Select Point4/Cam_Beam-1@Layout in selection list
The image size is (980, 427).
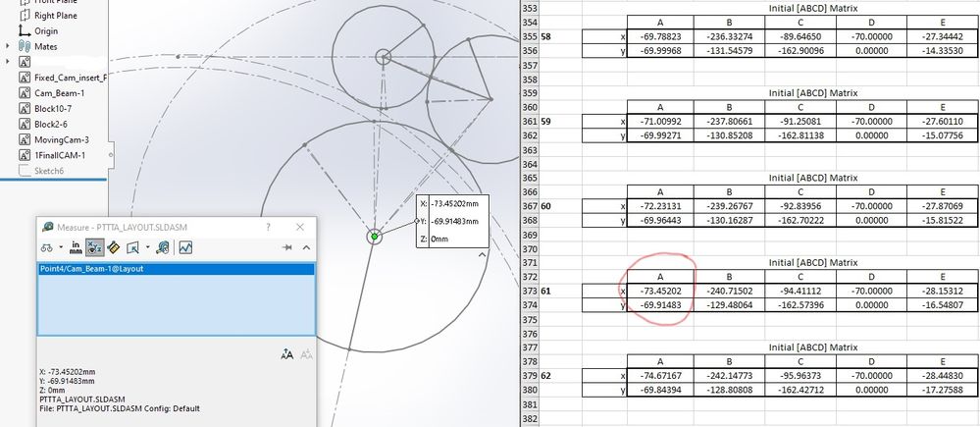pos(176,269)
